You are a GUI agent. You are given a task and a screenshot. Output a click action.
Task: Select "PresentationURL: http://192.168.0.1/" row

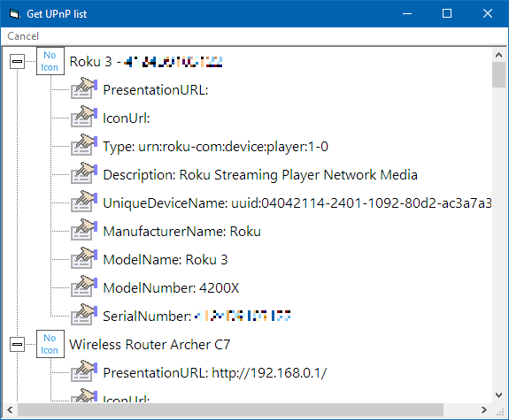coord(214,372)
